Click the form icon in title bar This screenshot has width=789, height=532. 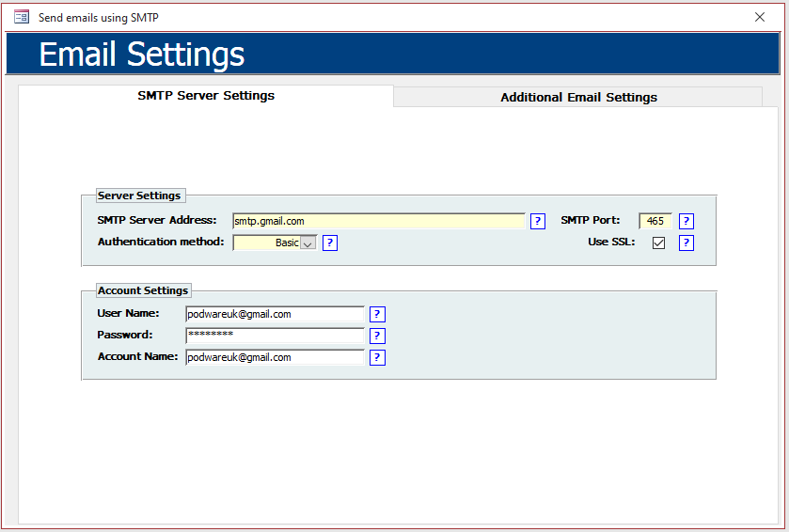[22, 17]
